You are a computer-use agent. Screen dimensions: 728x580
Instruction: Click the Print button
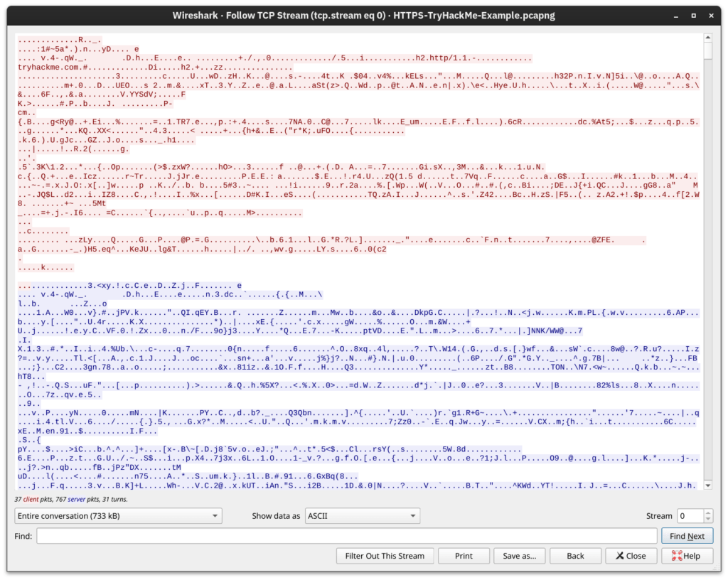[464, 556]
